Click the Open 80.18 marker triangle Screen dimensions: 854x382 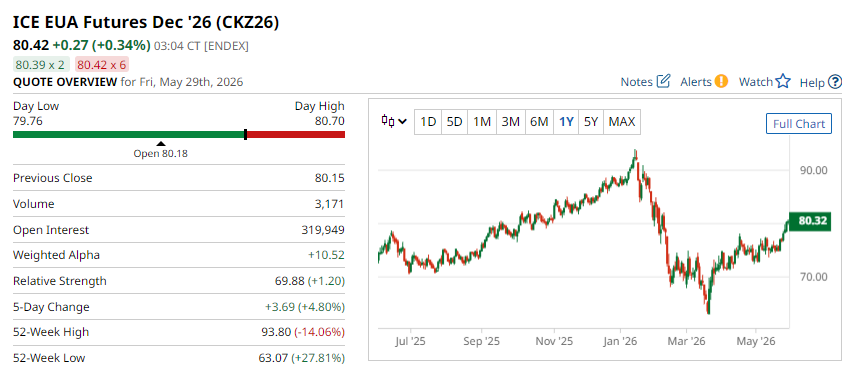click(x=160, y=144)
